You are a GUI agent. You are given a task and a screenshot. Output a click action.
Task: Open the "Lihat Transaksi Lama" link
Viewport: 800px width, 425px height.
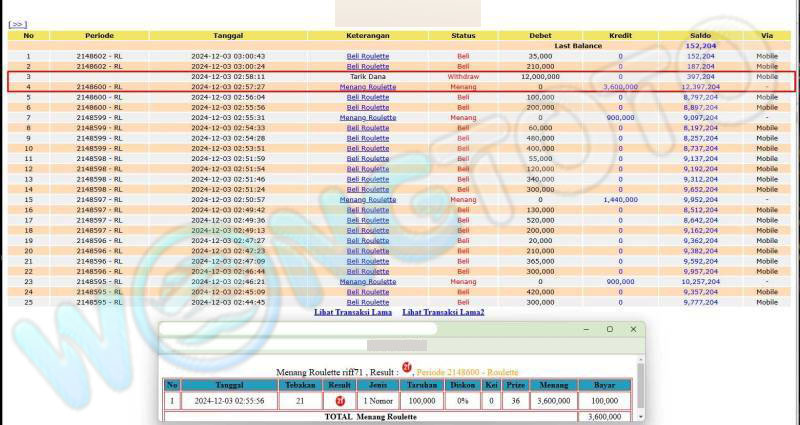point(351,313)
